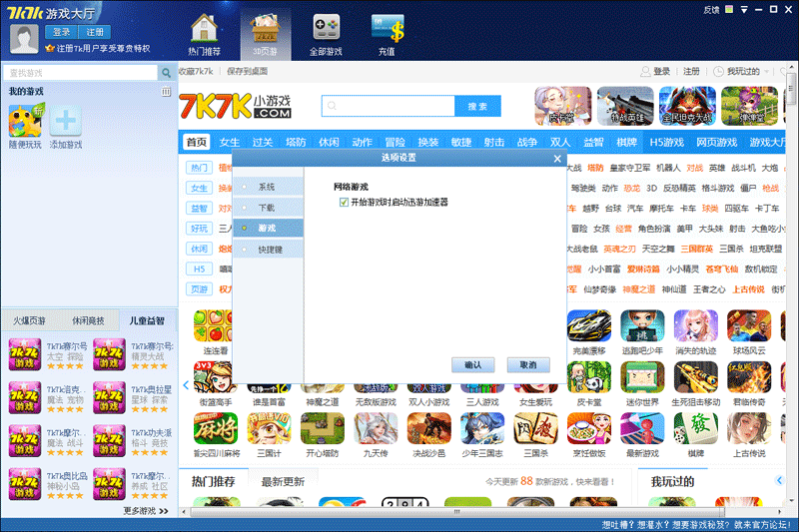Select 快捷键 in the options dialog sidebar
Viewport: 799px width, 532px height.
pyautogui.click(x=268, y=250)
